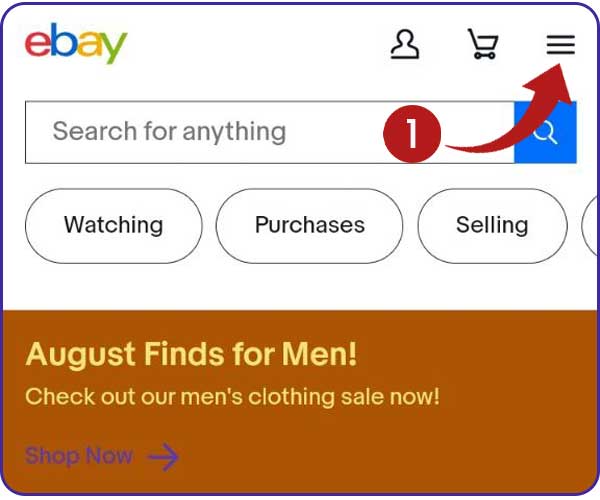
Task: Select the Watching shortcut
Action: point(114,226)
